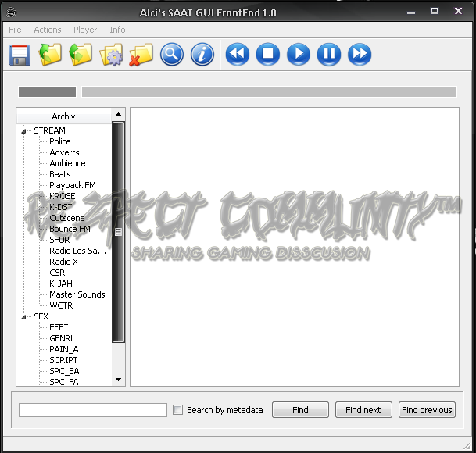This screenshot has width=476, height=453.
Task: Click the folder with red X icon
Action: (x=141, y=55)
